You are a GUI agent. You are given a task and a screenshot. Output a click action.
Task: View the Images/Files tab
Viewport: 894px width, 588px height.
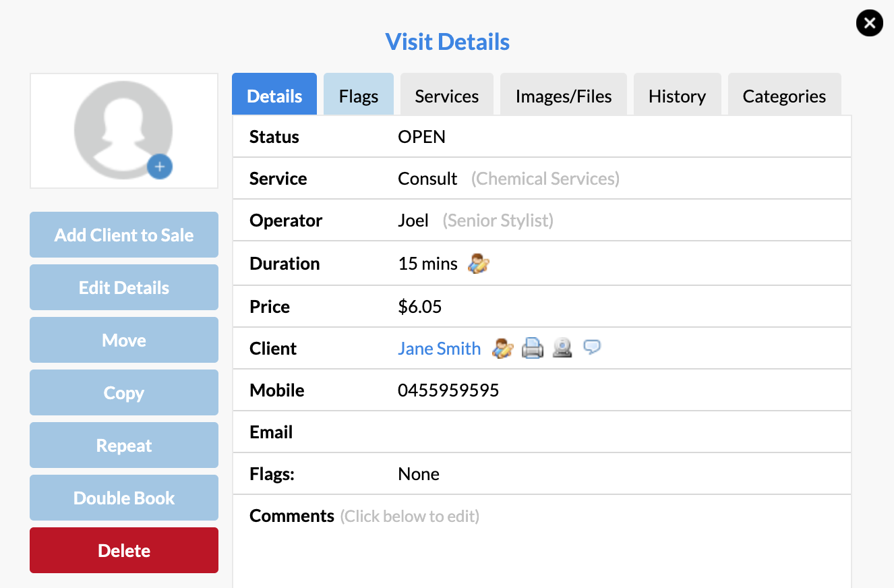pyautogui.click(x=563, y=95)
